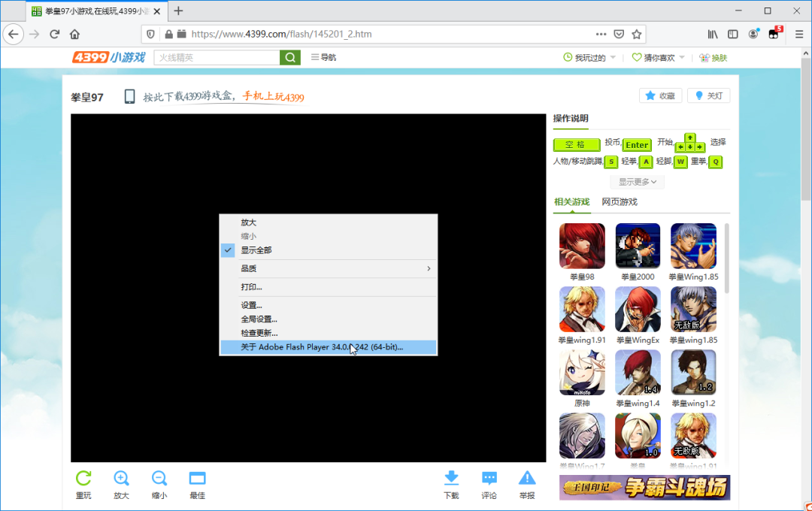Go to the Firefox home page icon

74,34
